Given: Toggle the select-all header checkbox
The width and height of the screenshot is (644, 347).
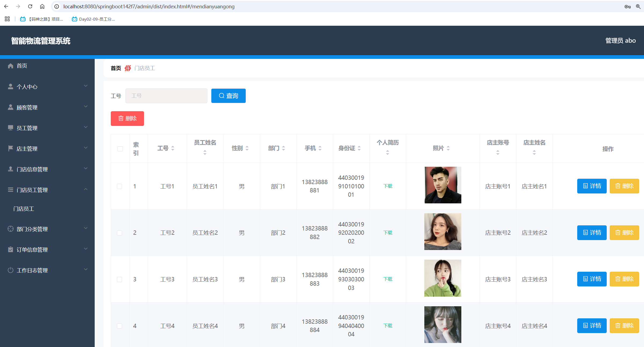Looking at the screenshot, I should [120, 149].
